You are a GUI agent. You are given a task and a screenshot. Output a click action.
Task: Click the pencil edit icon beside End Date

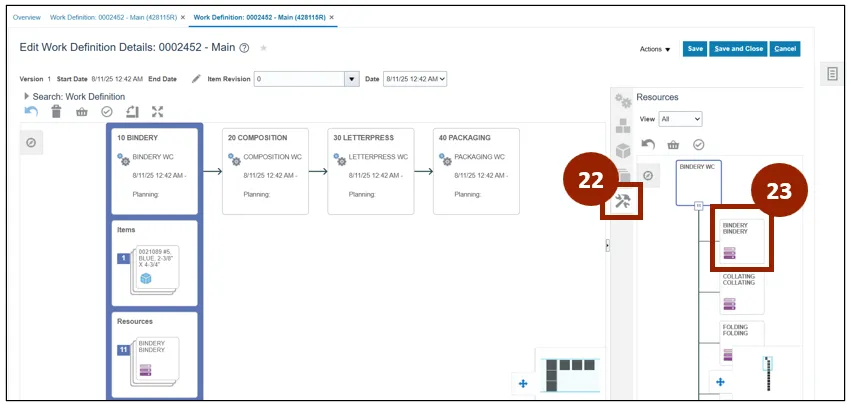point(196,79)
